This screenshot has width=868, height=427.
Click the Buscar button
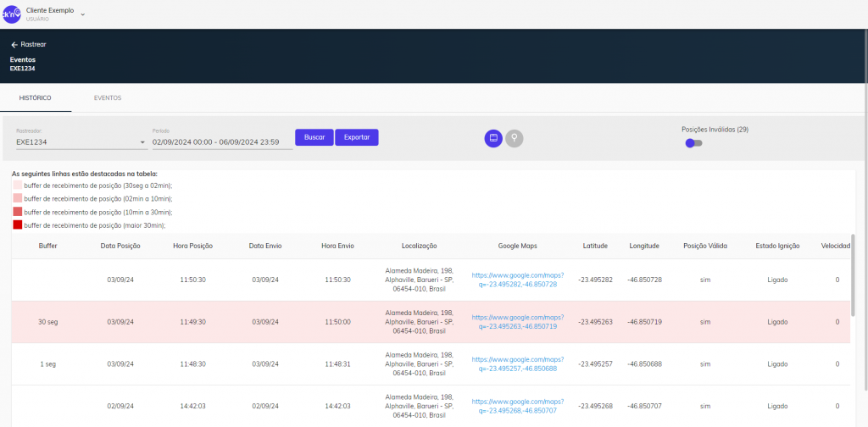click(314, 137)
